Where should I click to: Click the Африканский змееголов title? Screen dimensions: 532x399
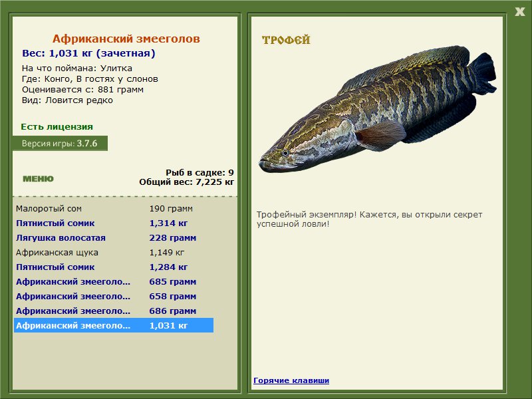point(126,39)
